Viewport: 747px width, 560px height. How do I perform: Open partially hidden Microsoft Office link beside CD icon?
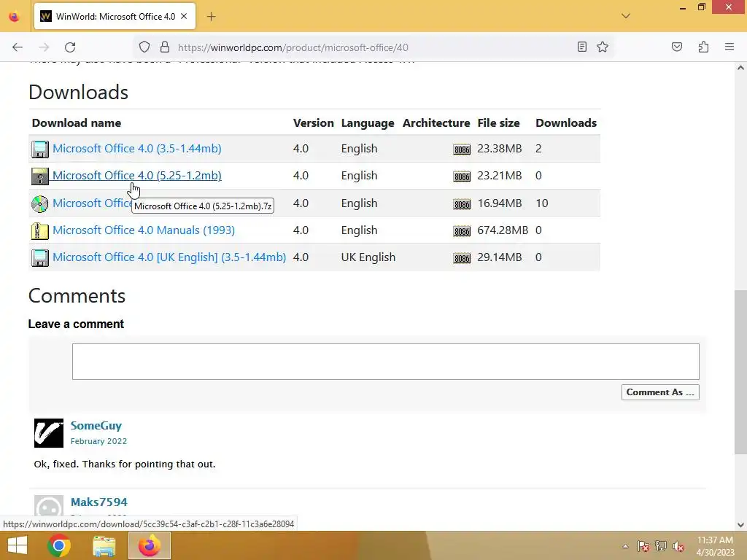coord(93,203)
